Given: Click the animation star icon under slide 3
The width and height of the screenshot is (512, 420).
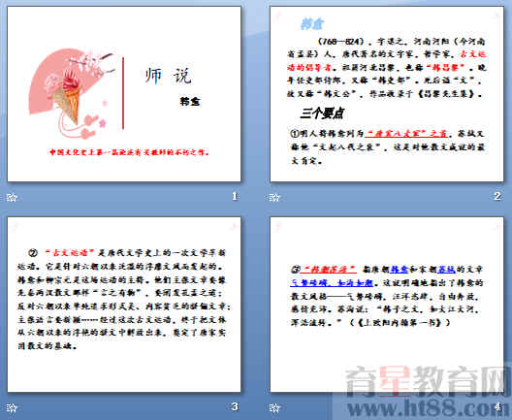Looking at the screenshot, I should pos(11,408).
